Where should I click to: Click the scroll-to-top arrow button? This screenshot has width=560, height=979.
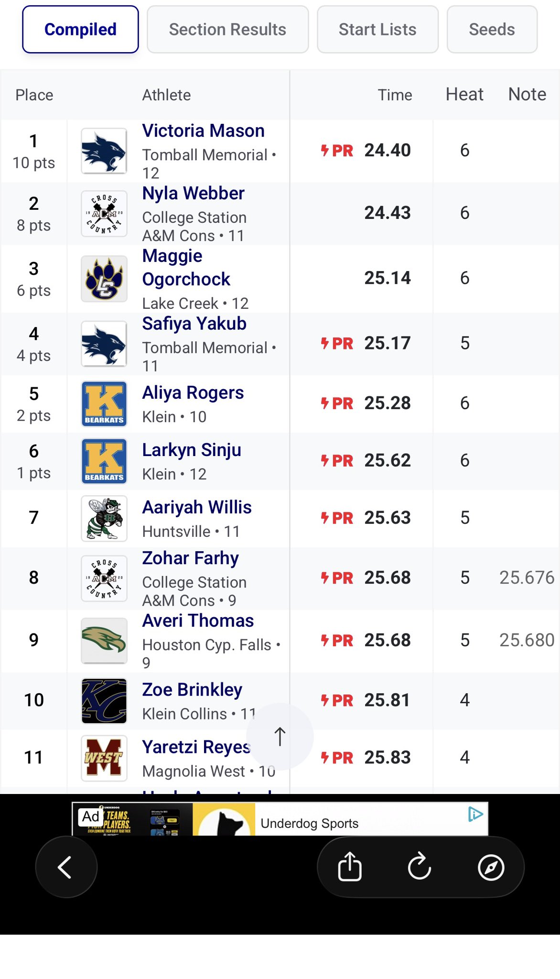280,737
